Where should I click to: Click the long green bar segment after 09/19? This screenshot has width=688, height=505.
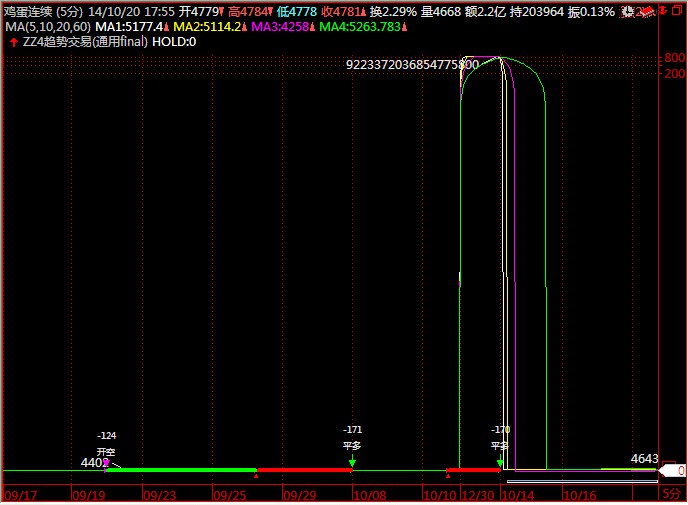click(x=180, y=469)
